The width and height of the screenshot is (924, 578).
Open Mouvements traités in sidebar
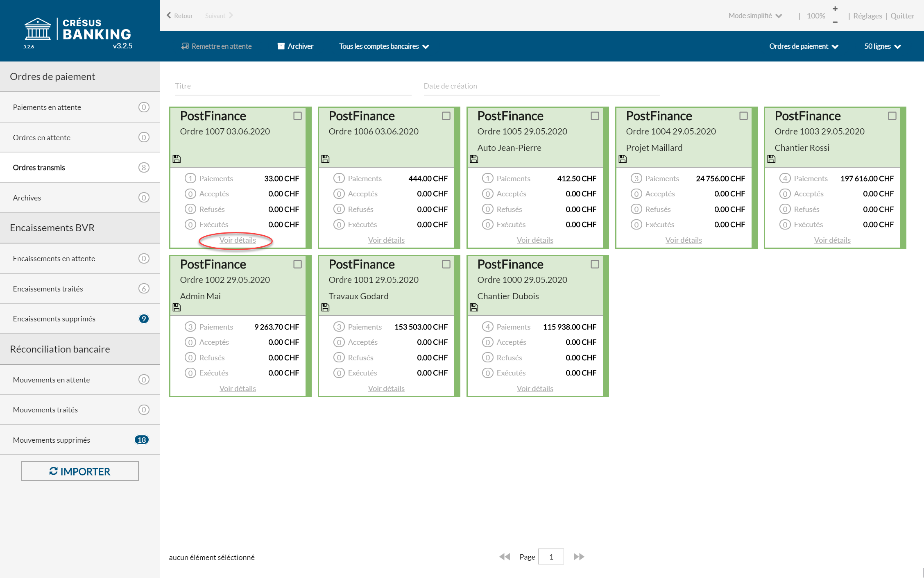[x=80, y=410]
